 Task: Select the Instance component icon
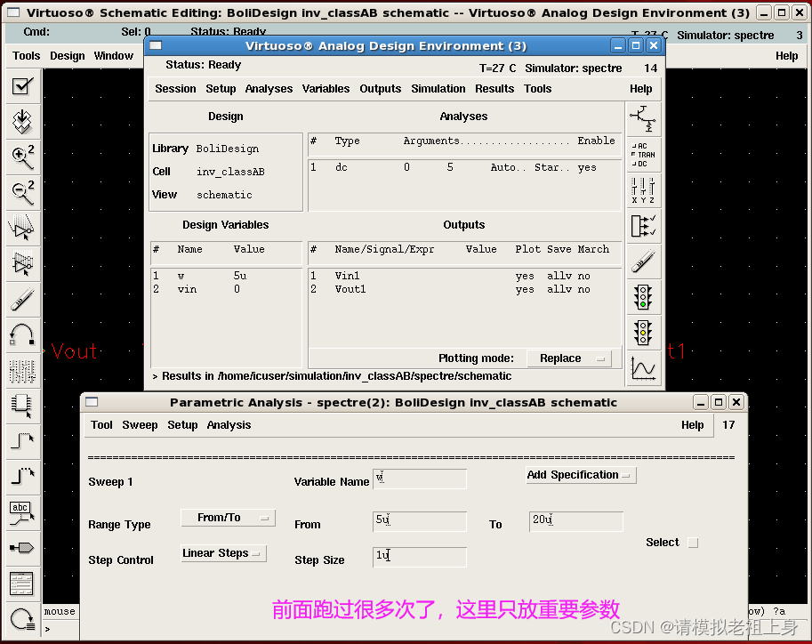point(22,406)
